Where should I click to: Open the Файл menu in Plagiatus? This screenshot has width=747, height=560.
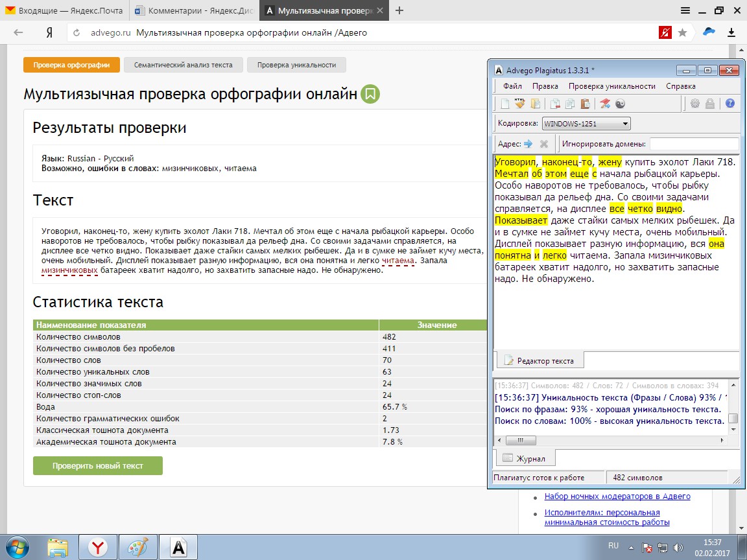(x=513, y=86)
